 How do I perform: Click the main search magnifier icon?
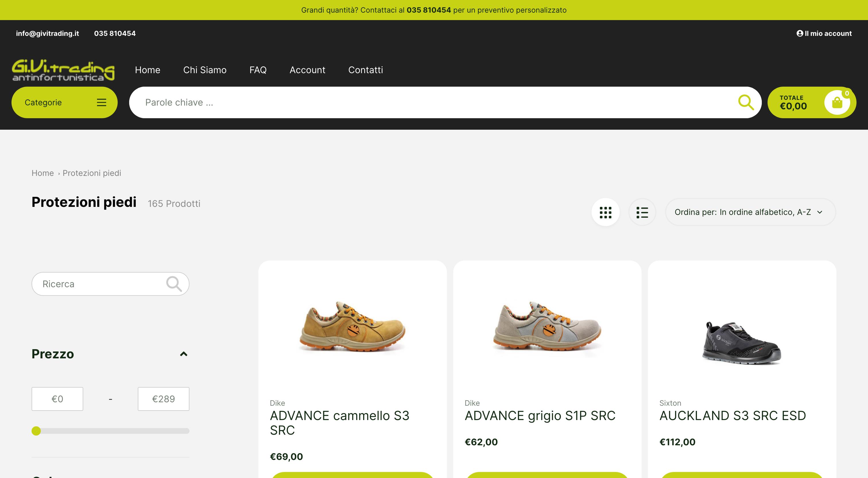[746, 102]
